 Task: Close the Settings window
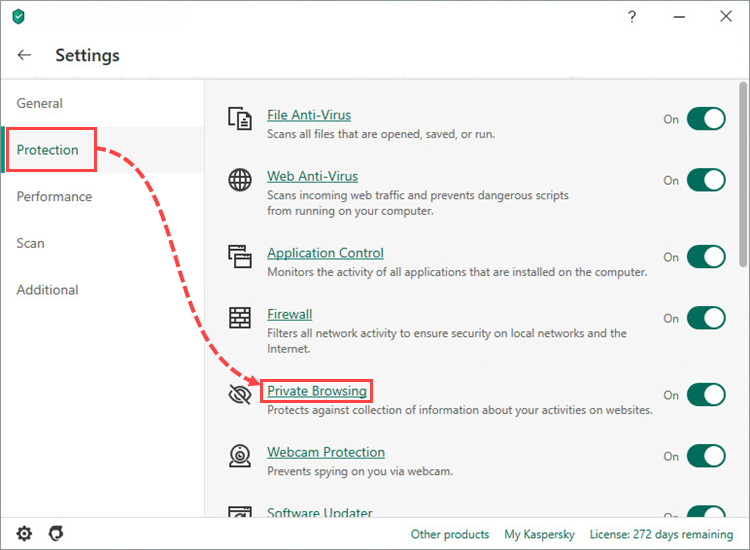[x=726, y=17]
